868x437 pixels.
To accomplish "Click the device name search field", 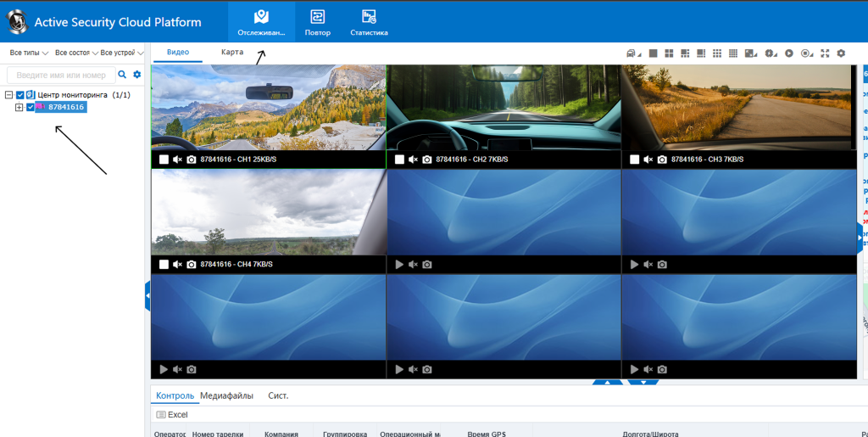I will click(x=61, y=76).
